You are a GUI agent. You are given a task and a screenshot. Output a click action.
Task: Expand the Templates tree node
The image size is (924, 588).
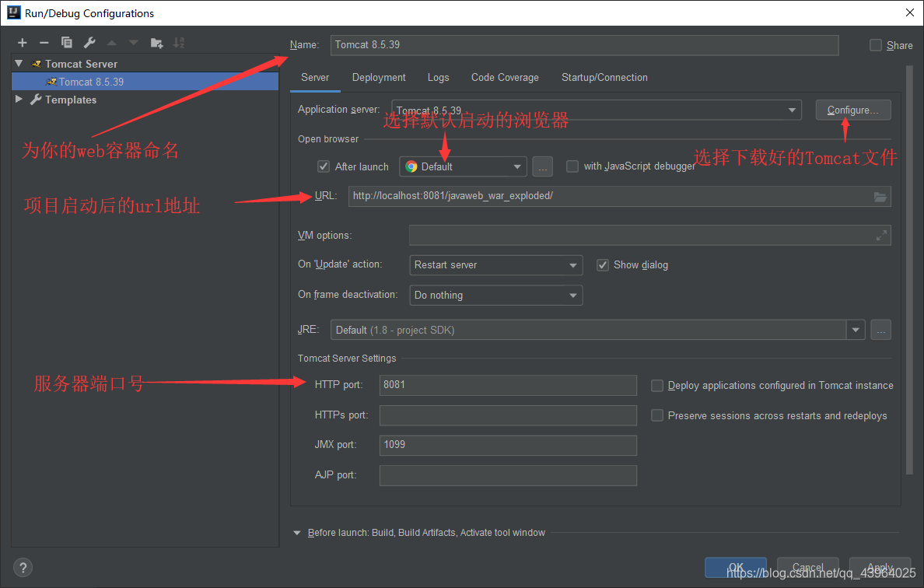pos(19,100)
